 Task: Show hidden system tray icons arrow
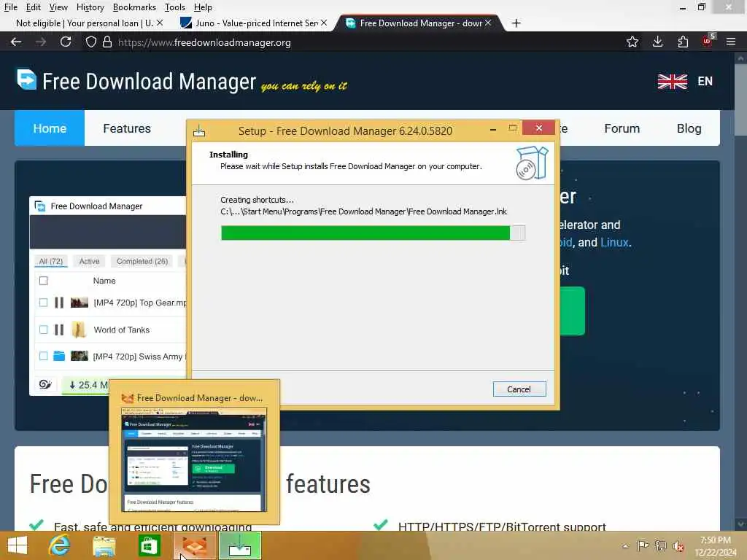[x=625, y=546]
